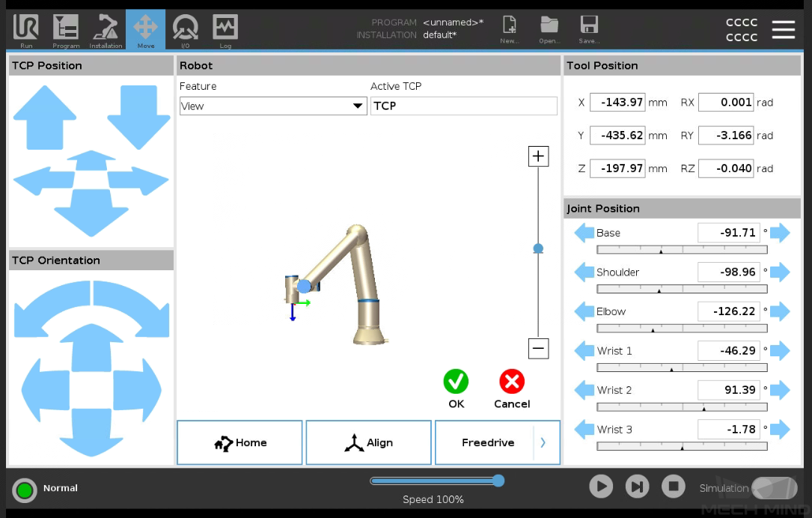Click the Wrist 2 joint position slider

coord(682,407)
